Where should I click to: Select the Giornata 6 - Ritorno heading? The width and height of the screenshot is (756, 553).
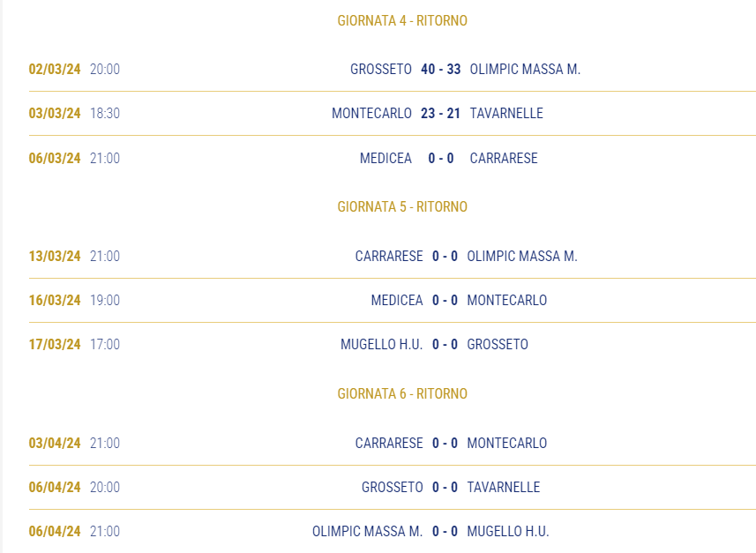[x=402, y=394]
